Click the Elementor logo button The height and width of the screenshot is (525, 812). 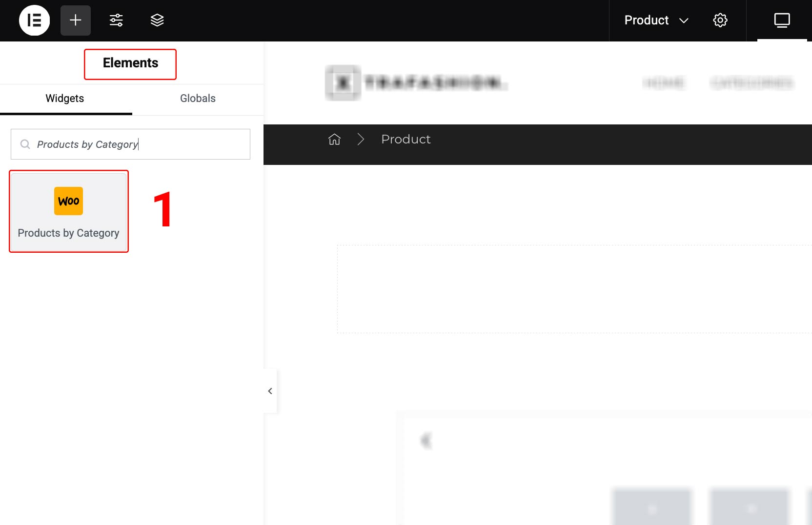click(34, 20)
